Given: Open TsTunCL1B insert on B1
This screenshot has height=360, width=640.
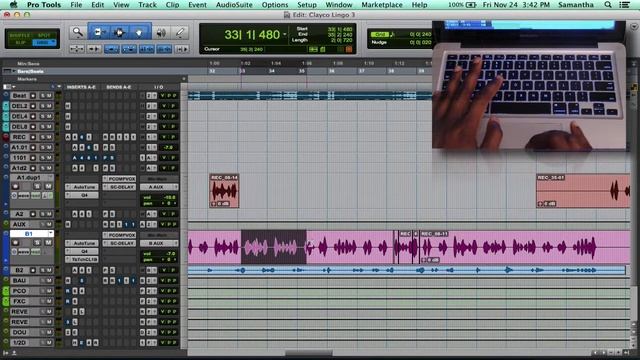Looking at the screenshot, I should coord(82,259).
